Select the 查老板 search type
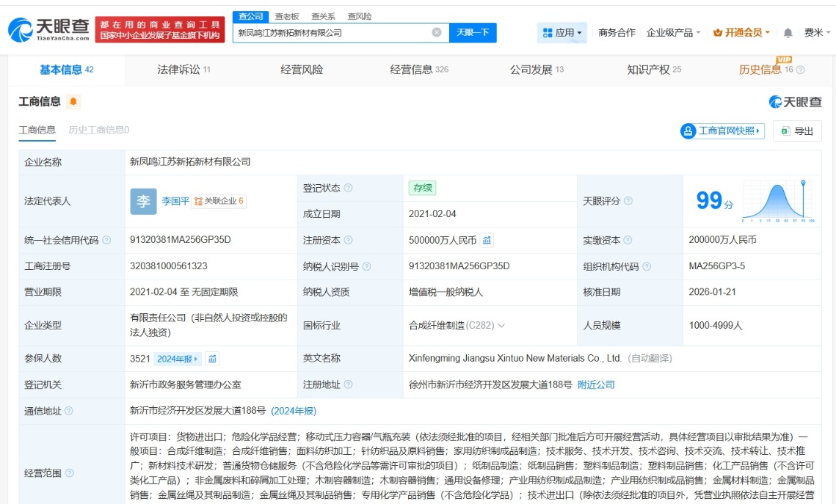The height and width of the screenshot is (504, 836). 287,16
